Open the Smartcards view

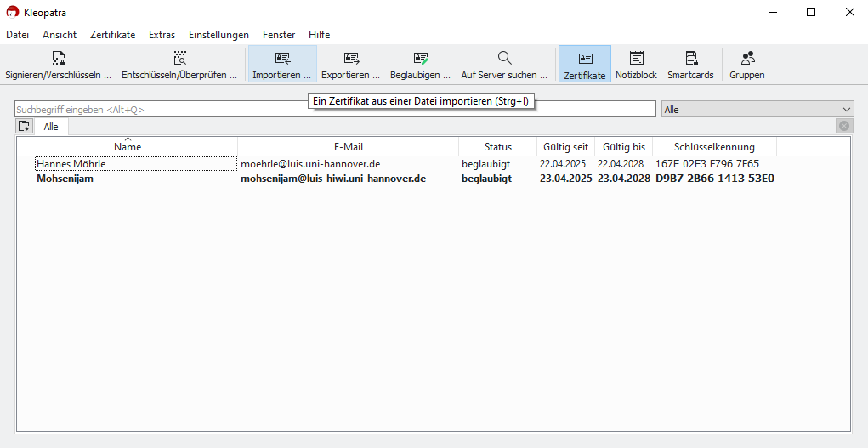click(690, 65)
